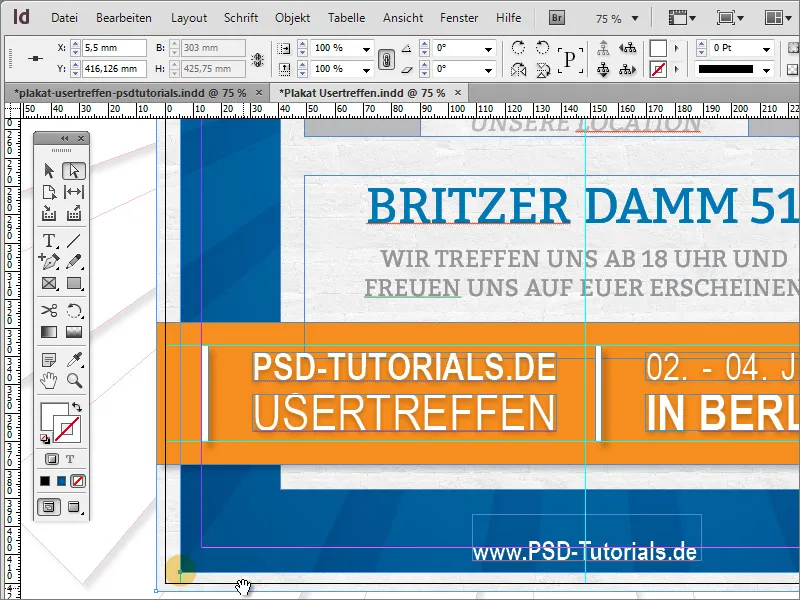800x600 pixels.
Task: Open Adobe Bridge via Br button
Action: click(x=557, y=18)
